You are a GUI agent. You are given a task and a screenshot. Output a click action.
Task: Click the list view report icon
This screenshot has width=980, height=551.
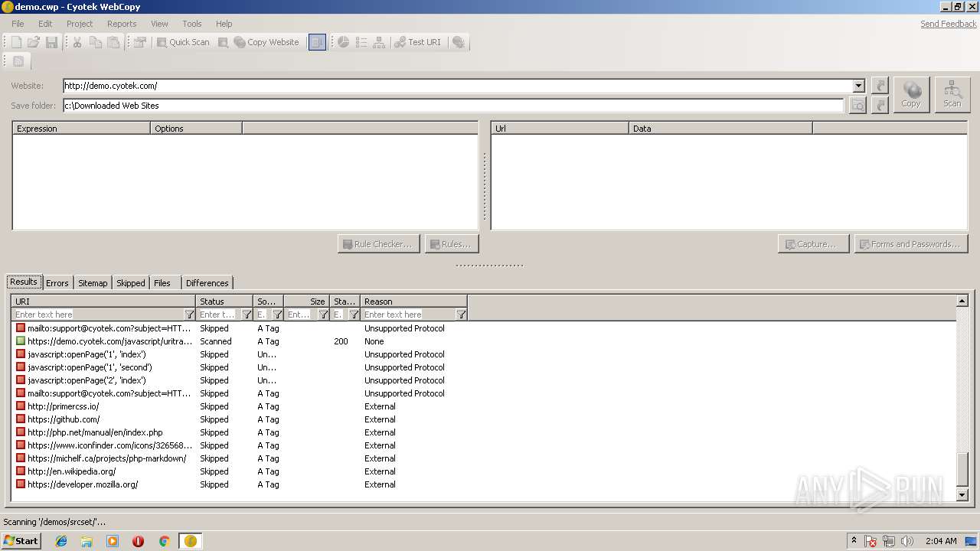pyautogui.click(x=361, y=42)
